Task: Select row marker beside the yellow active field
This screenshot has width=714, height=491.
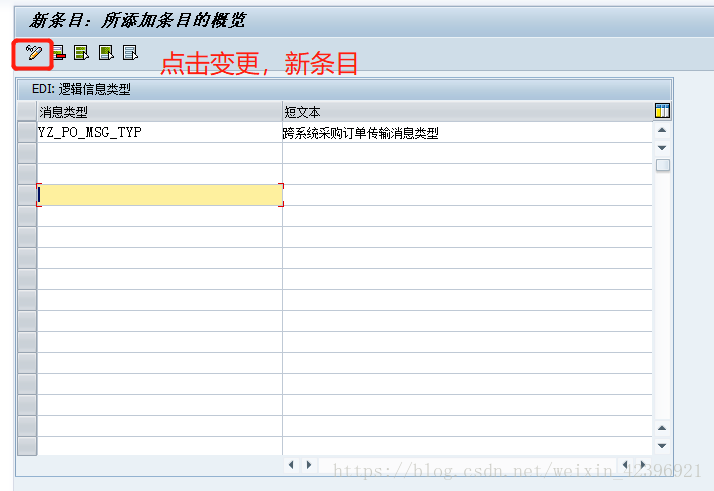Action: click(27, 195)
